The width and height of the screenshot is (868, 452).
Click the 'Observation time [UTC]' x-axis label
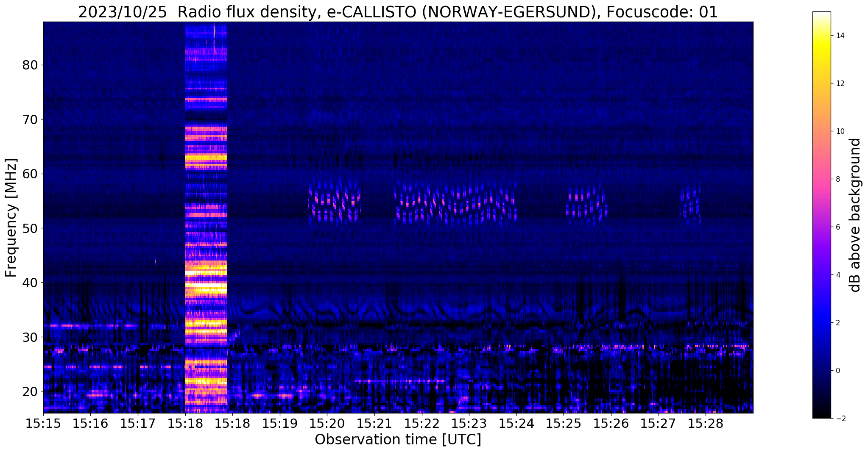tap(398, 440)
